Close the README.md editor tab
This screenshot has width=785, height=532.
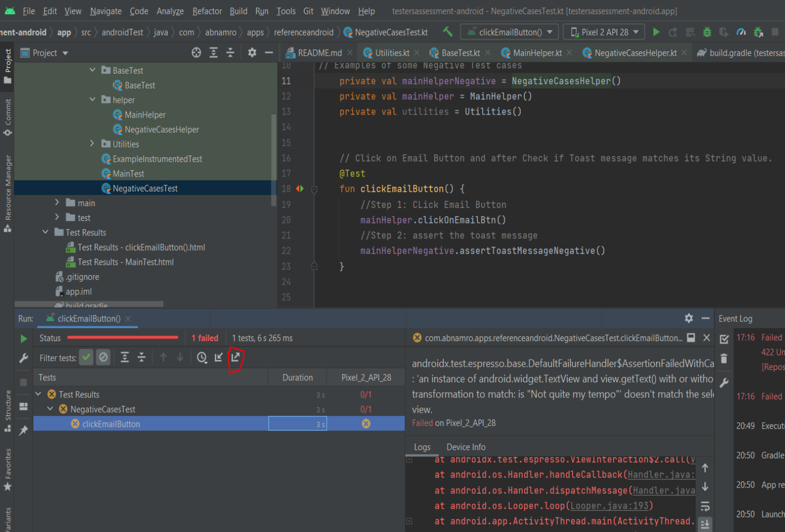click(350, 53)
